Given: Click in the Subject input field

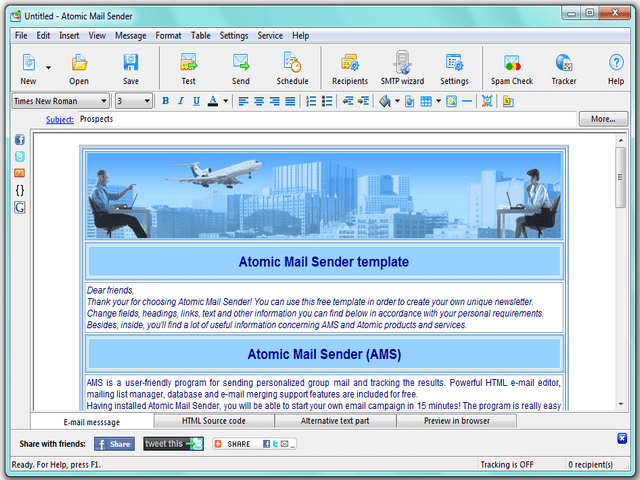Looking at the screenshot, I should coord(320,119).
